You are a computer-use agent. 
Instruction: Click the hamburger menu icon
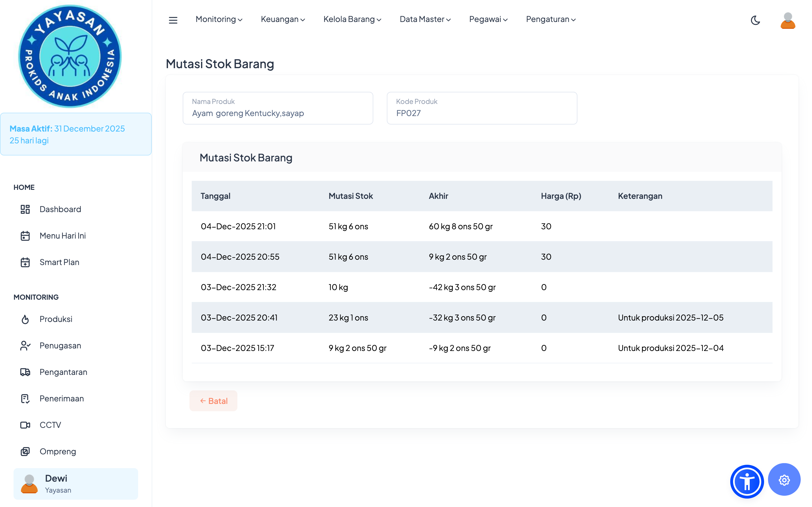click(x=173, y=20)
